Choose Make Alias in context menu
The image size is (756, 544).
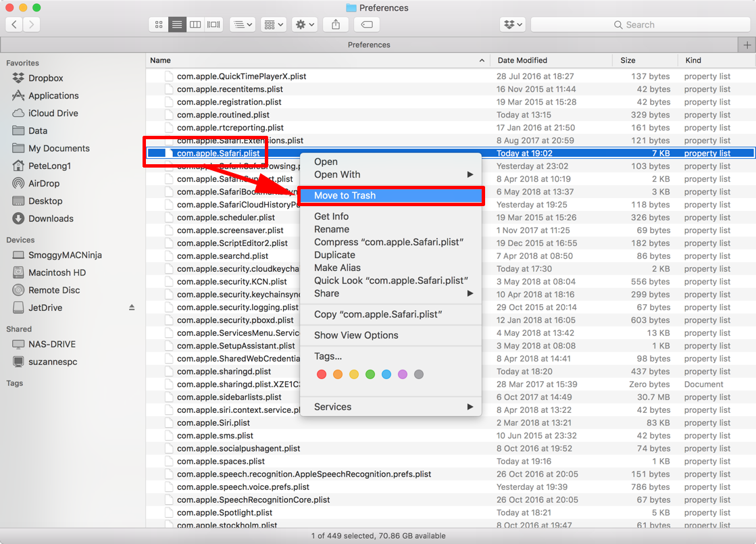click(x=390, y=268)
